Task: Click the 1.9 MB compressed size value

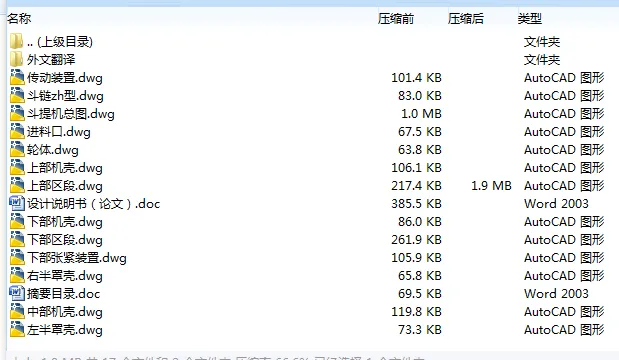Action: click(x=491, y=186)
